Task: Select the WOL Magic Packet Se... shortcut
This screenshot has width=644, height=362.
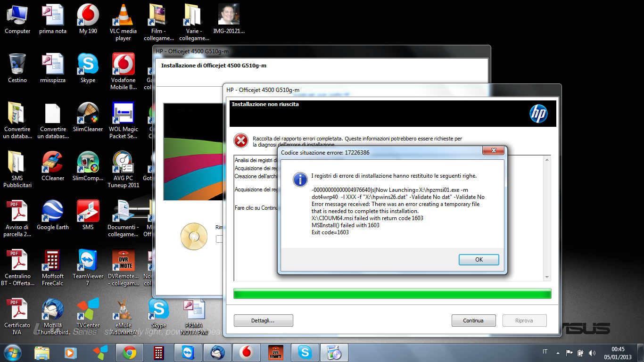Action: tap(123, 121)
